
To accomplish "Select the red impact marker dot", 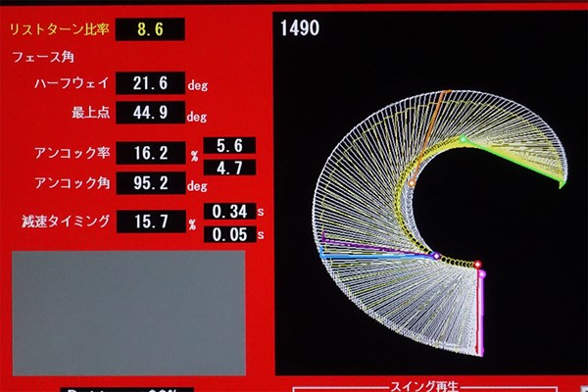I will click(x=477, y=265).
